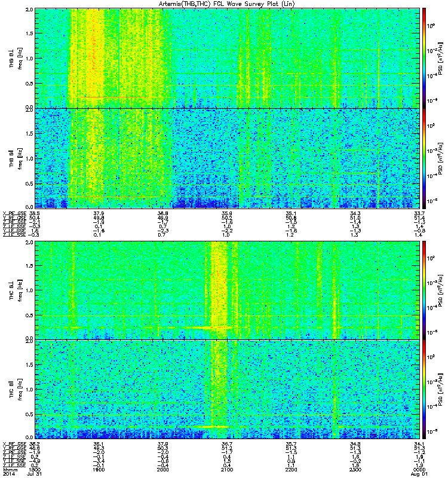
Task: Click the THB B-perpendicular freq axis label
Action: tap(16, 58)
